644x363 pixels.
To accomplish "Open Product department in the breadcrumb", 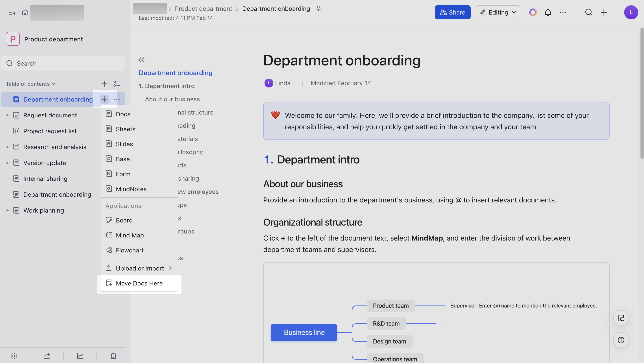I will (x=203, y=9).
